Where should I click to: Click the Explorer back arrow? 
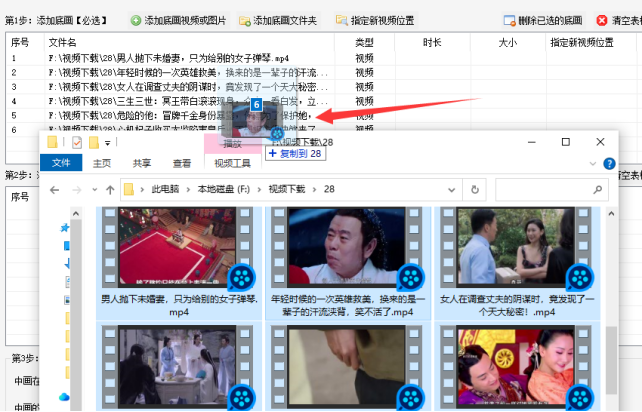[54, 190]
